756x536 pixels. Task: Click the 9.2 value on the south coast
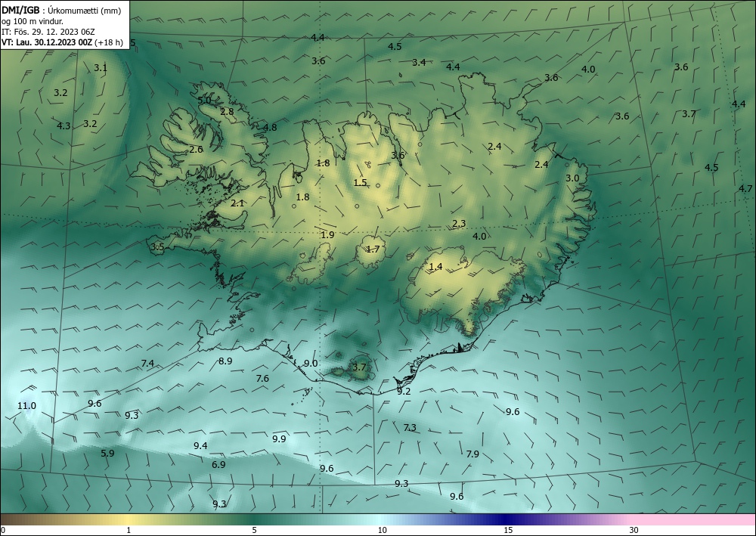(404, 392)
